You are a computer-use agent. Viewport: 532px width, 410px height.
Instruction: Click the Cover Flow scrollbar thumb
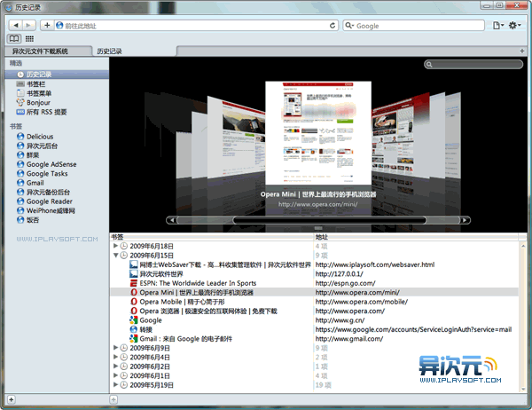point(330,220)
